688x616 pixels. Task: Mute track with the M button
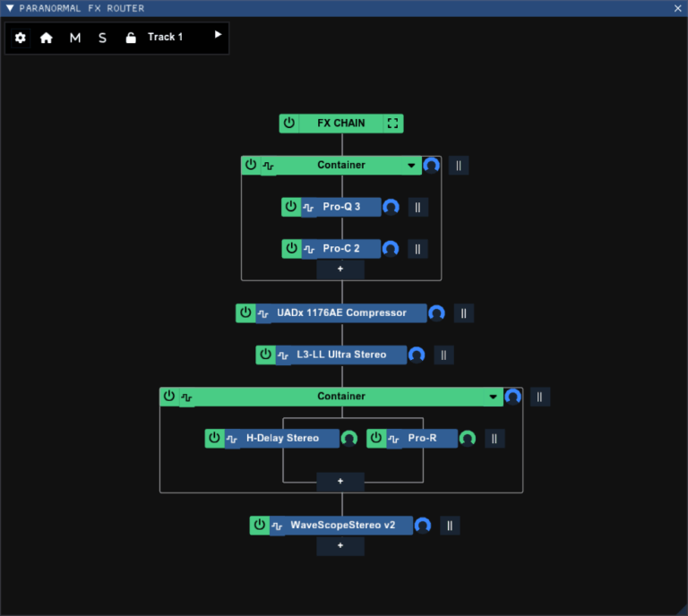click(75, 38)
